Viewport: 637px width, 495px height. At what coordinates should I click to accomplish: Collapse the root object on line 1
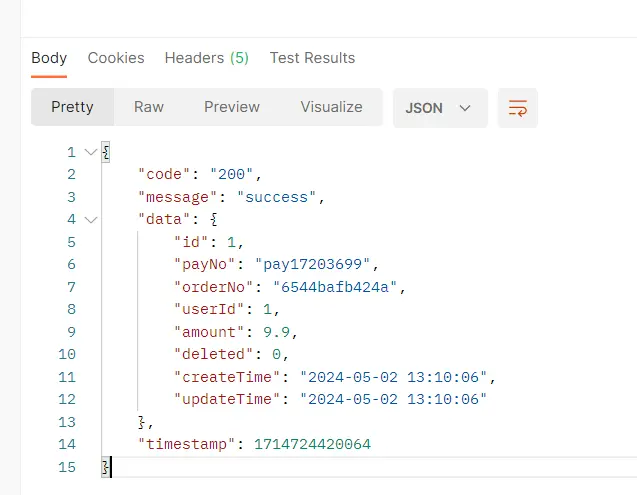[91, 153]
